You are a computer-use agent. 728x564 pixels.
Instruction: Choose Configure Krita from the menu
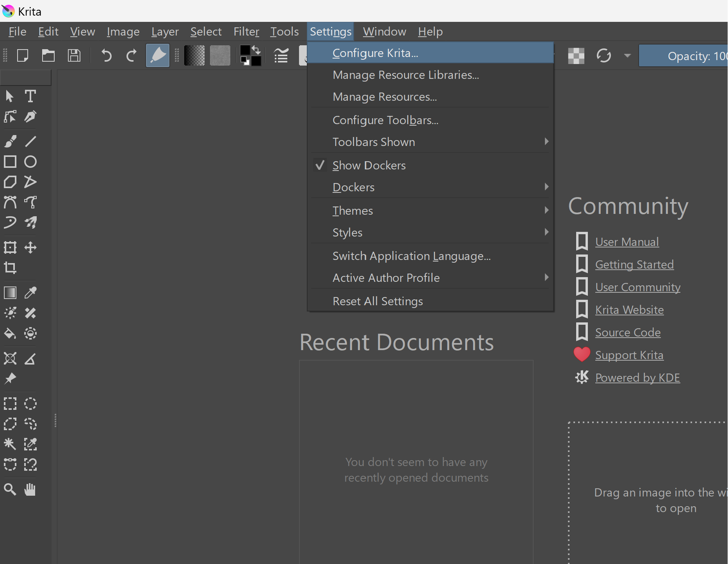375,53
